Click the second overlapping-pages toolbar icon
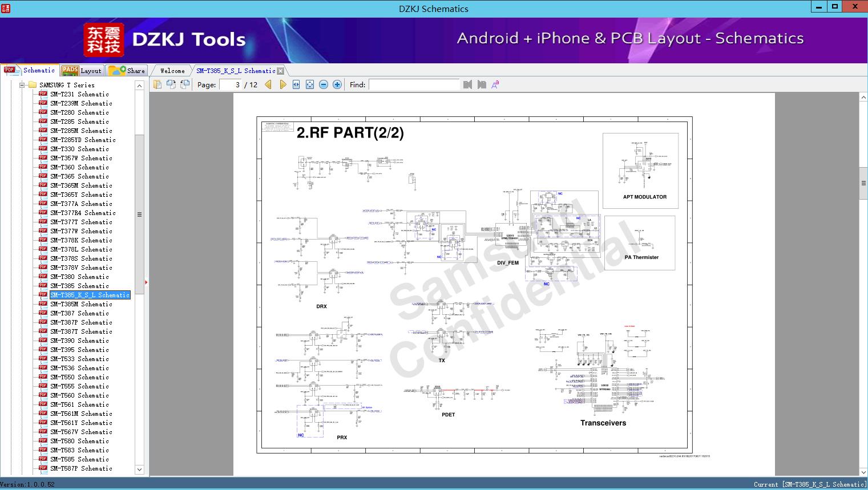Screen dimensions: 868x490 (171, 84)
